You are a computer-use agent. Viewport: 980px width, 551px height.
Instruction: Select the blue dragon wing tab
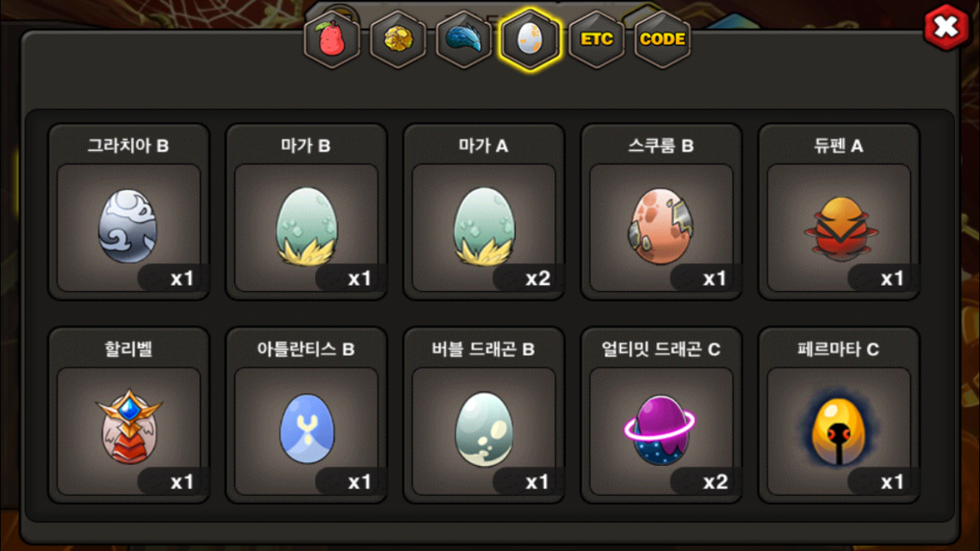coord(464,39)
